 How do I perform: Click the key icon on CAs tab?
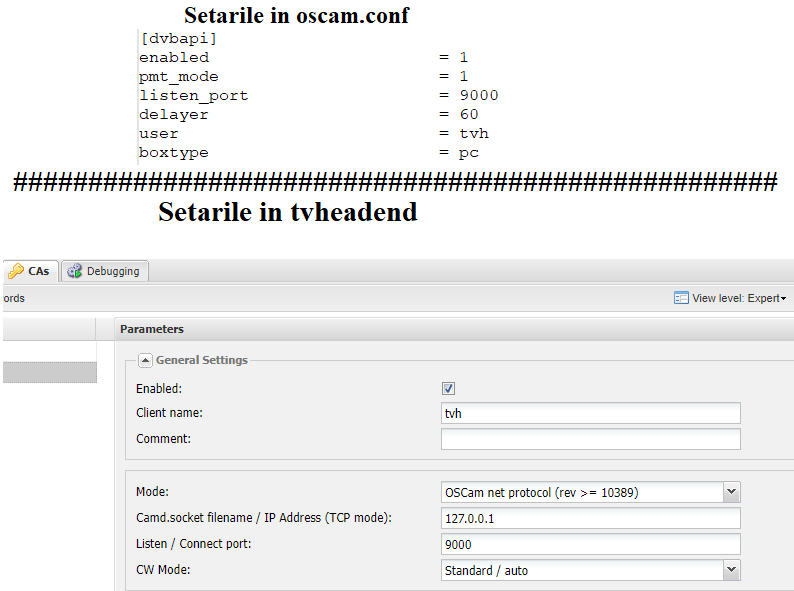point(16,271)
